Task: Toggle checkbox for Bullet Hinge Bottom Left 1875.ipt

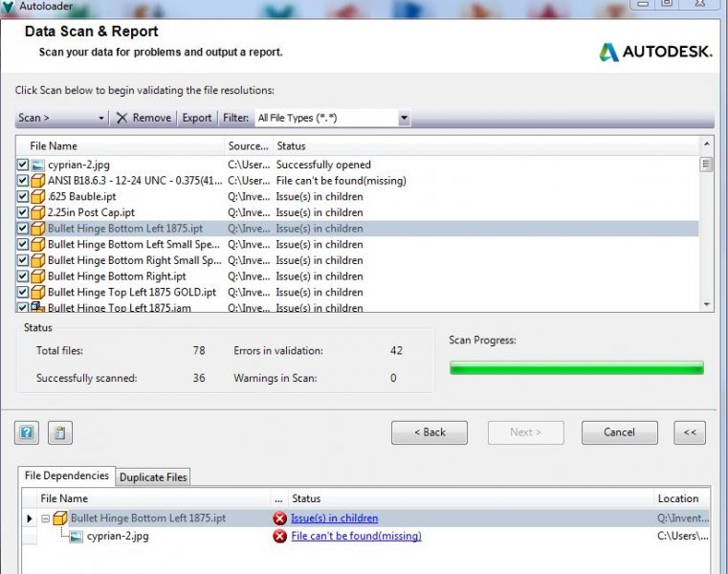Action: 22,228
